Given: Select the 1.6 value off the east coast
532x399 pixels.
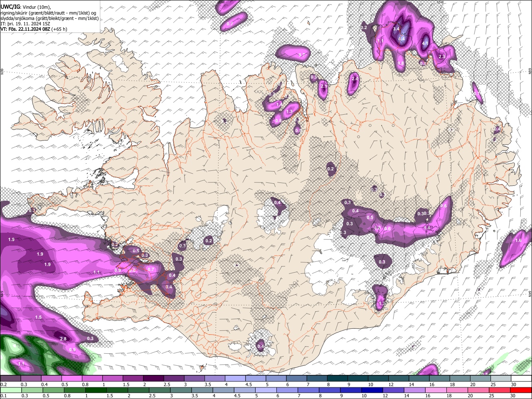Looking at the screenshot, I should tap(518, 240).
